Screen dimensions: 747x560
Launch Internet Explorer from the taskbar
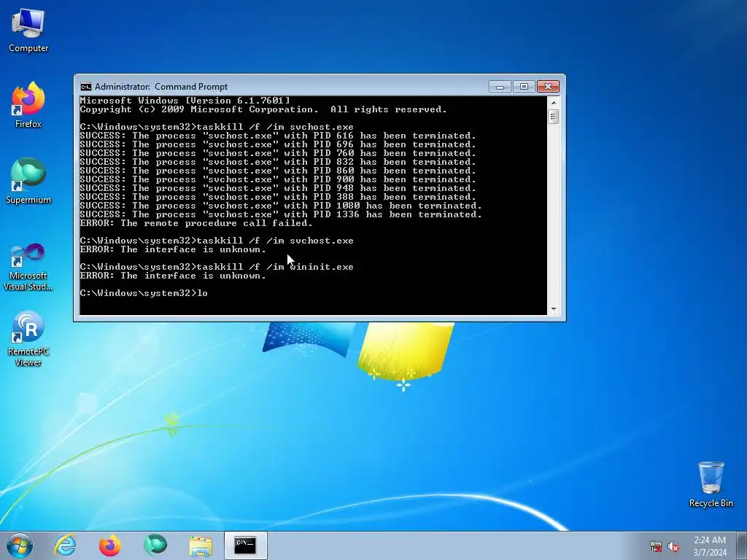tap(65, 545)
